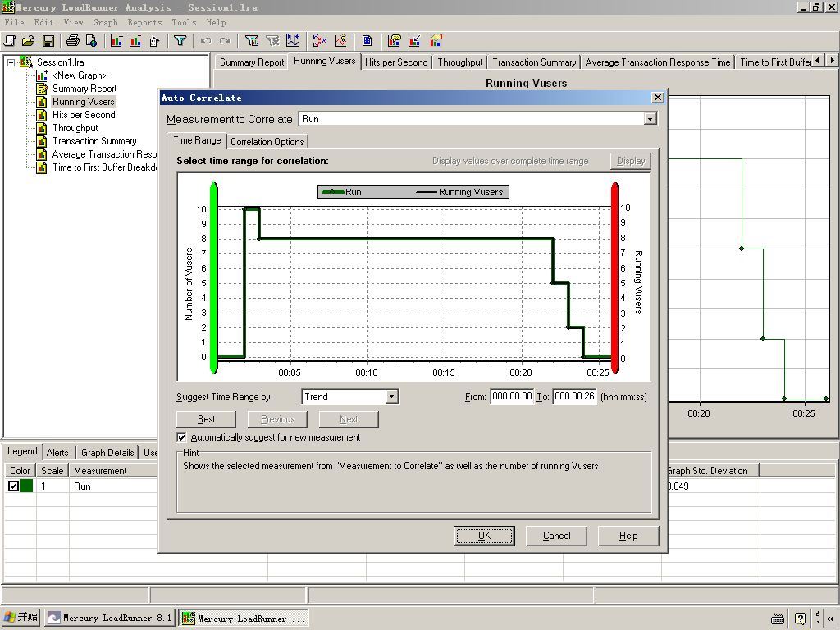Select Throughput in session tree
The image size is (840, 630).
pos(75,128)
